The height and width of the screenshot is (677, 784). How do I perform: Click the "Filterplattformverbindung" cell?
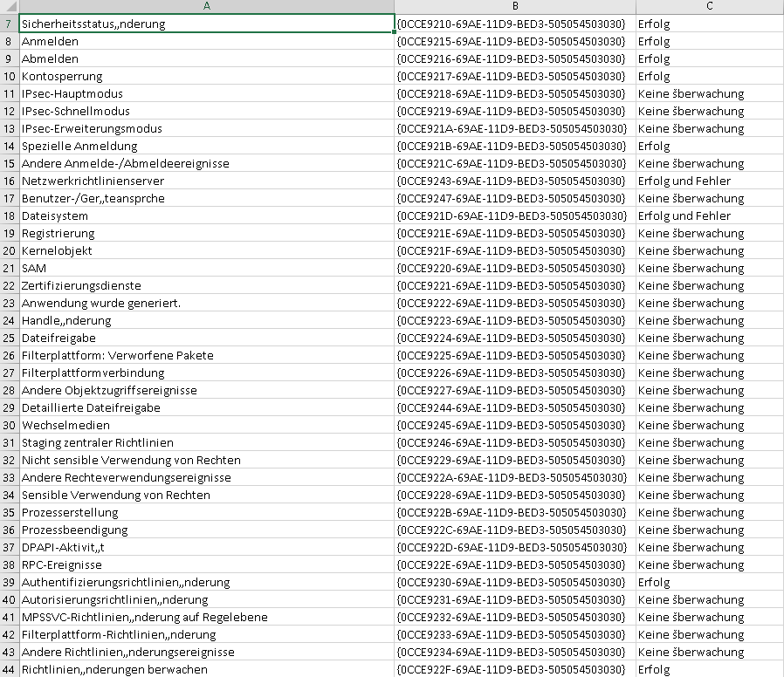click(x=93, y=373)
